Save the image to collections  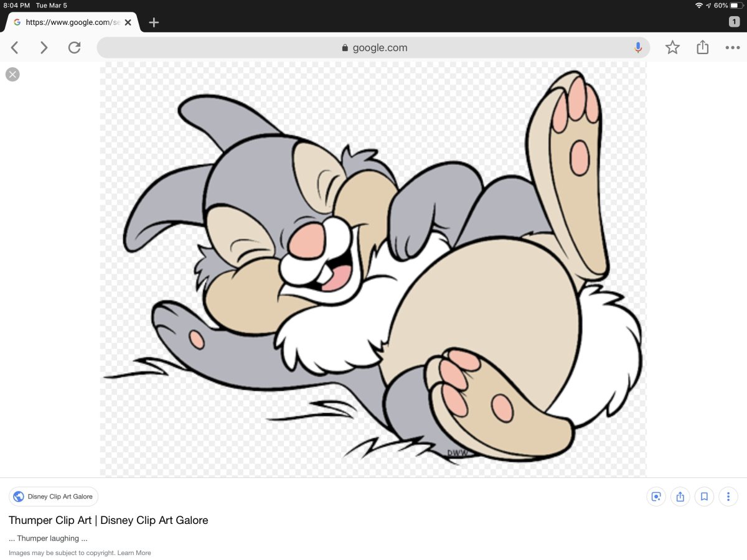coord(704,497)
